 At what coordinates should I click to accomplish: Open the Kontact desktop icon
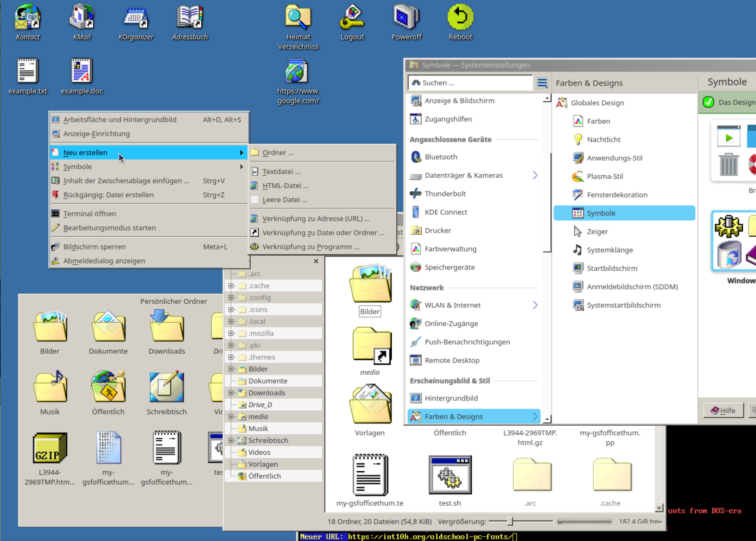pos(27,22)
